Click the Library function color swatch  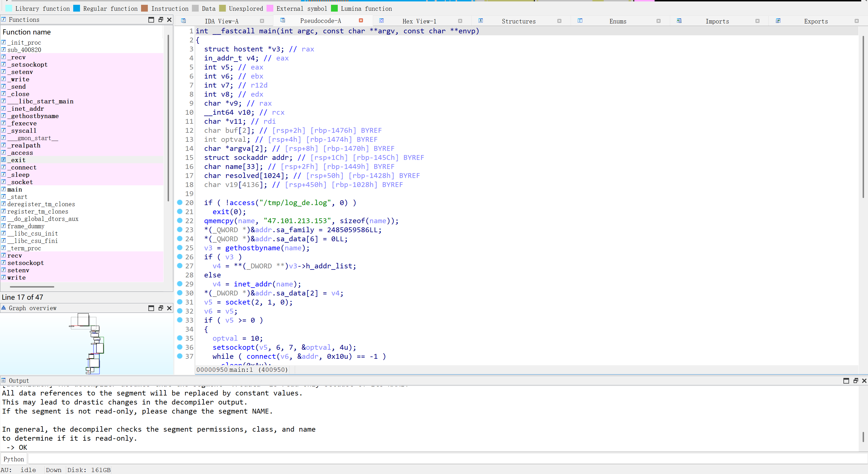click(x=9, y=8)
